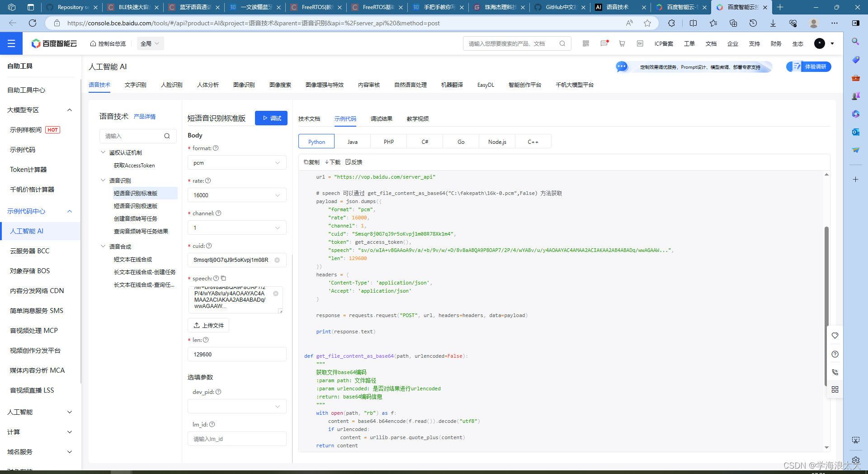Click the help icon next to len
Image resolution: width=868 pixels, height=474 pixels.
[x=206, y=340]
